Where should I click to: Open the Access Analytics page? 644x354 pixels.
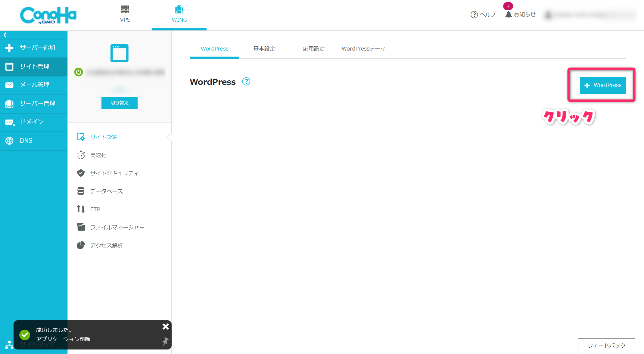coord(106,245)
